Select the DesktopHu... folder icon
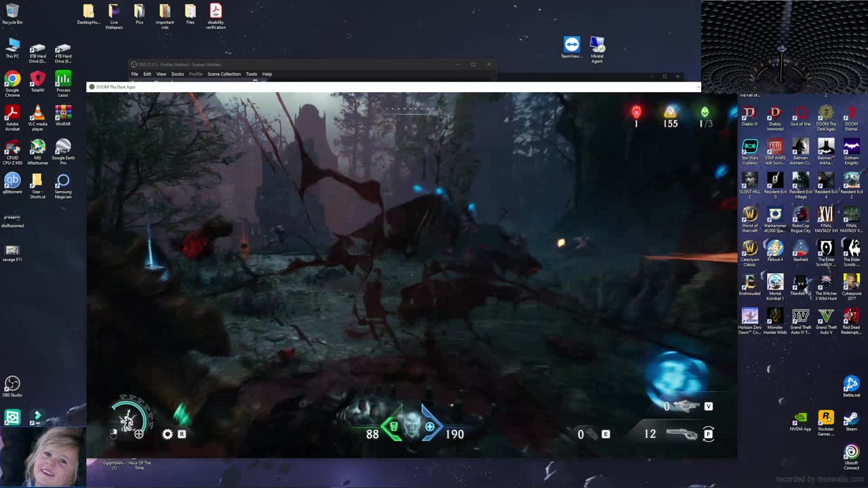The width and height of the screenshot is (868, 488). (x=88, y=14)
